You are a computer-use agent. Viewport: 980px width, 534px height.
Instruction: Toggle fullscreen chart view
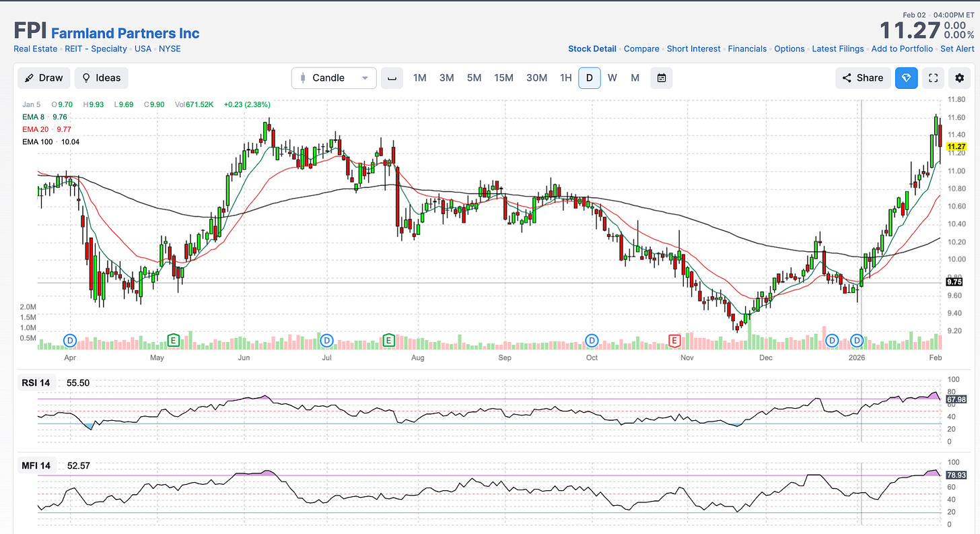coord(933,77)
